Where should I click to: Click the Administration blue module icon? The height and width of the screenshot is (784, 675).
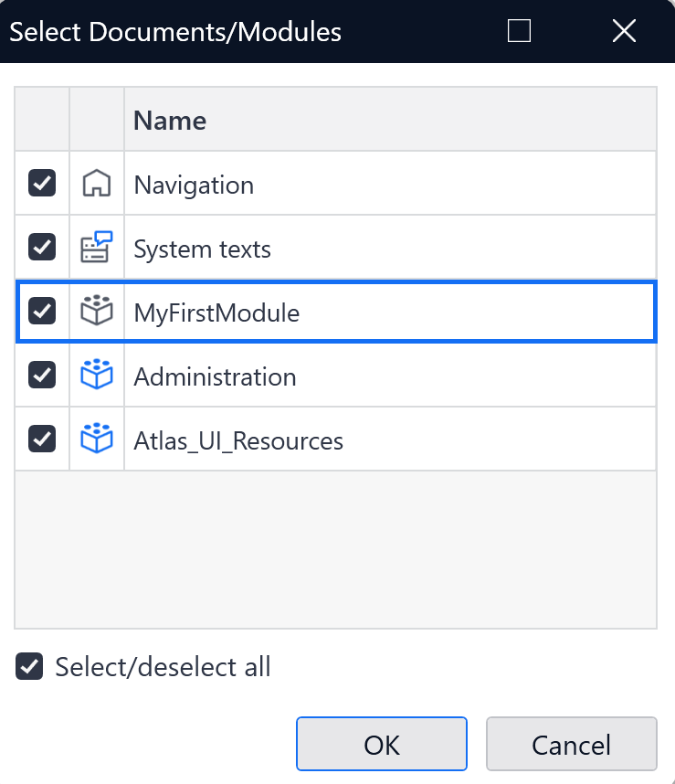point(96,376)
